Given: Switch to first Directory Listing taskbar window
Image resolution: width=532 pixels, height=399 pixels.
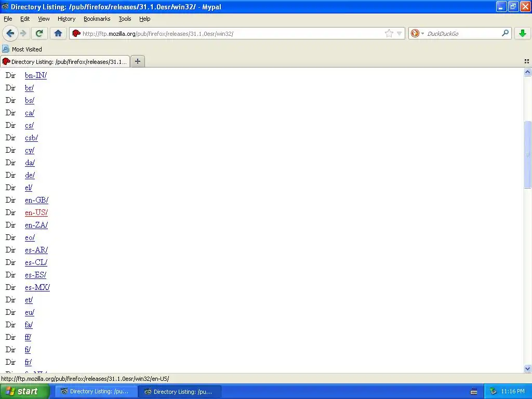Looking at the screenshot, I should point(96,391).
